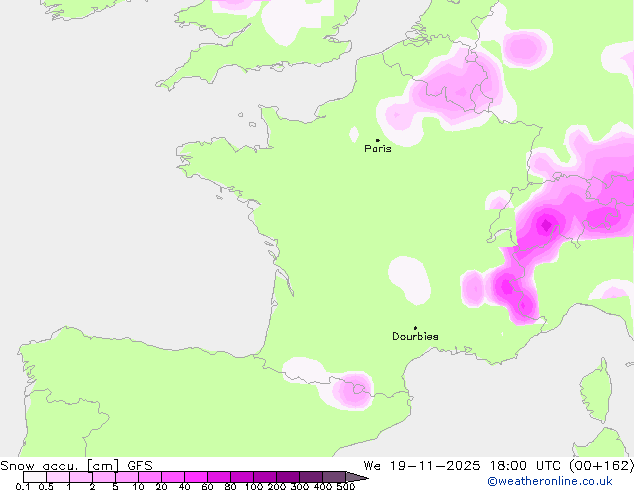The image size is (634, 490).
Task: Select the 10–20 cm legend swatch
Action: pyautogui.click(x=150, y=477)
